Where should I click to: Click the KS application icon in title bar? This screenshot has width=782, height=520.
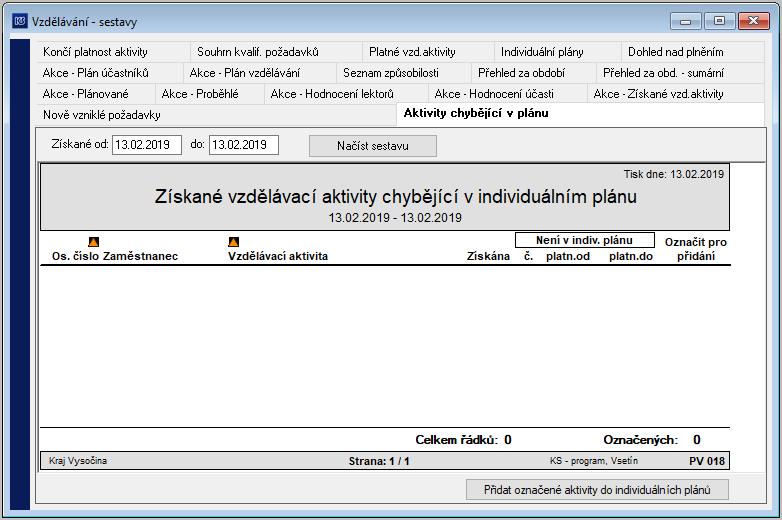click(20, 21)
